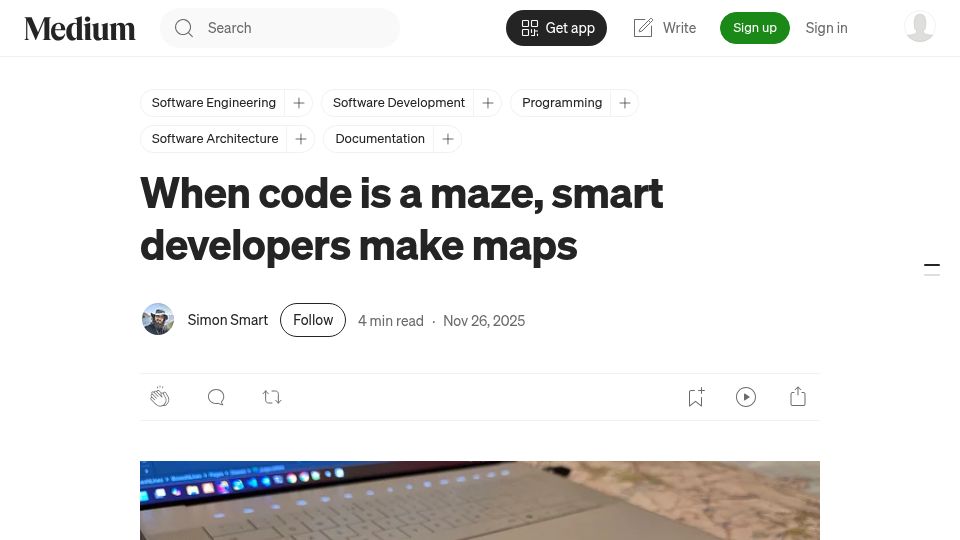
Task: Follow Documentation topic with plus icon
Action: [x=448, y=139]
